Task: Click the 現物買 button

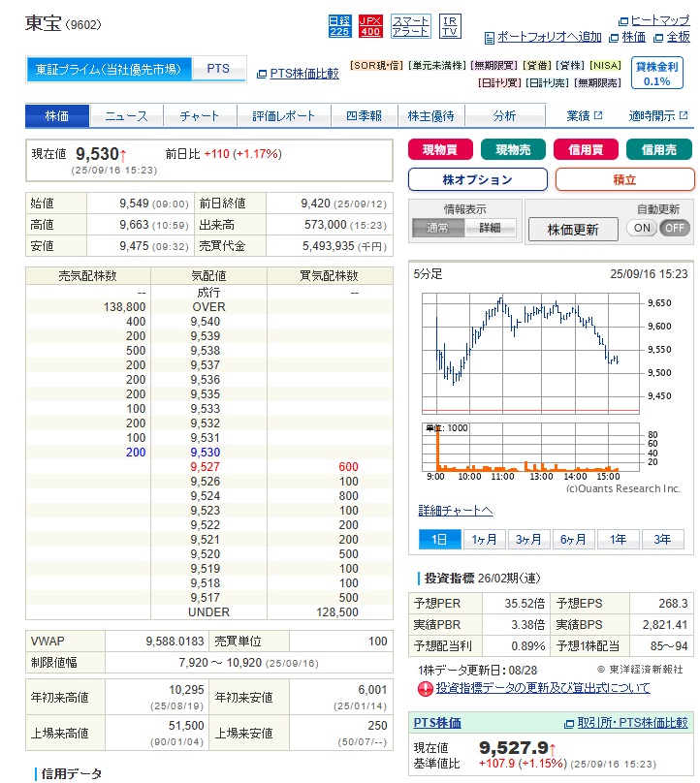Action: point(440,149)
